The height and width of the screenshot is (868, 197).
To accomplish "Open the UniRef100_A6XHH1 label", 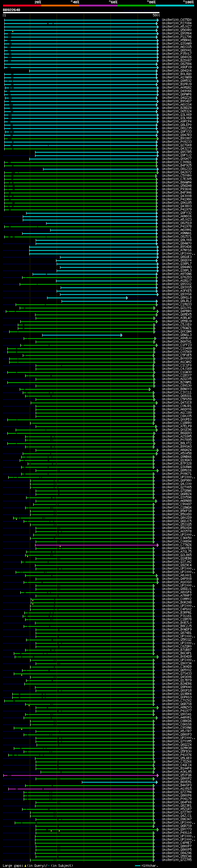I will pos(177,230).
